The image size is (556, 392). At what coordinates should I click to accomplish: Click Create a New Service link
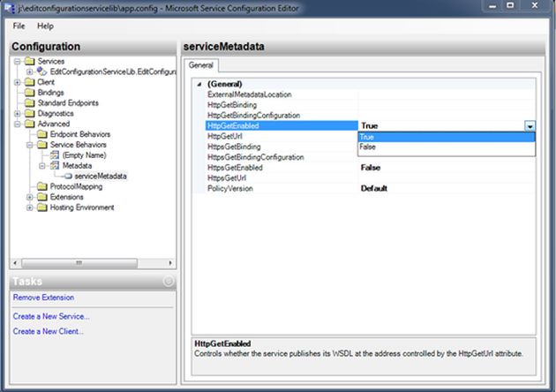point(51,316)
